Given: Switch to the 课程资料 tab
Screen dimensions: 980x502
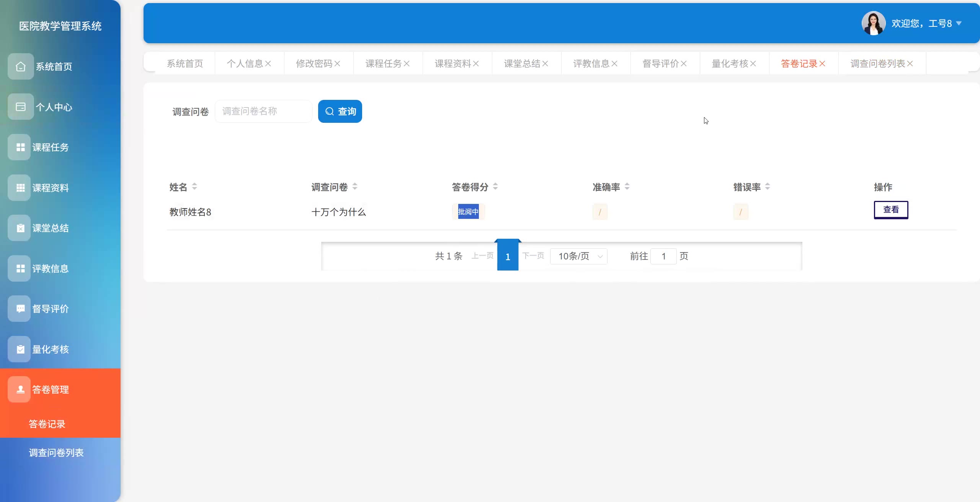Looking at the screenshot, I should click(452, 64).
